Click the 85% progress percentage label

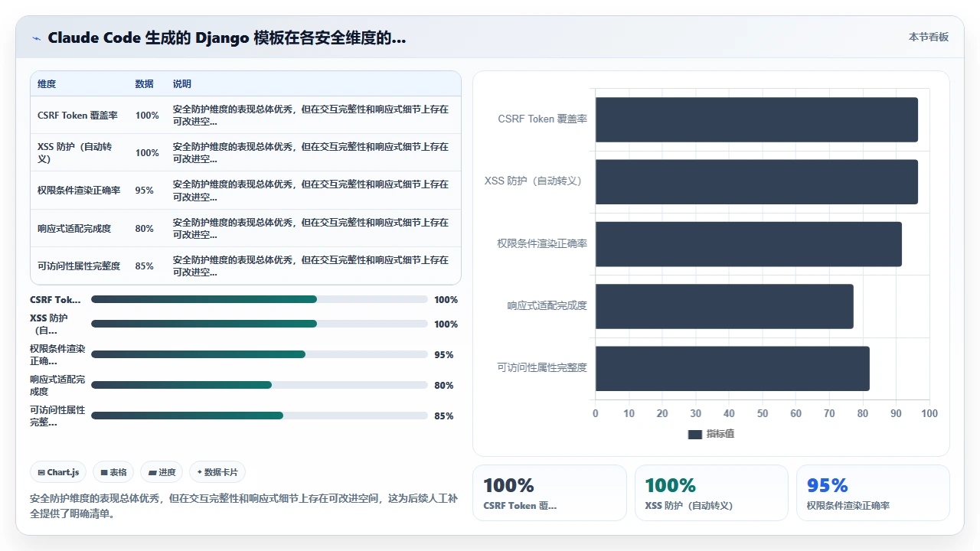pyautogui.click(x=444, y=416)
